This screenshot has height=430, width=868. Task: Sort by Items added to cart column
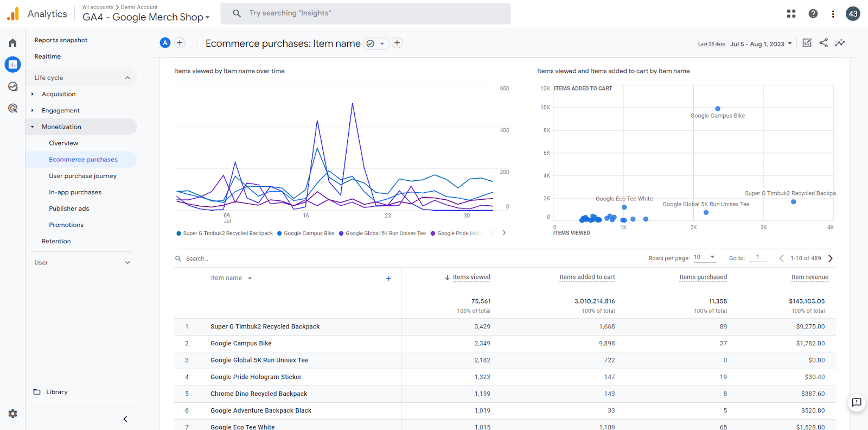pos(588,277)
